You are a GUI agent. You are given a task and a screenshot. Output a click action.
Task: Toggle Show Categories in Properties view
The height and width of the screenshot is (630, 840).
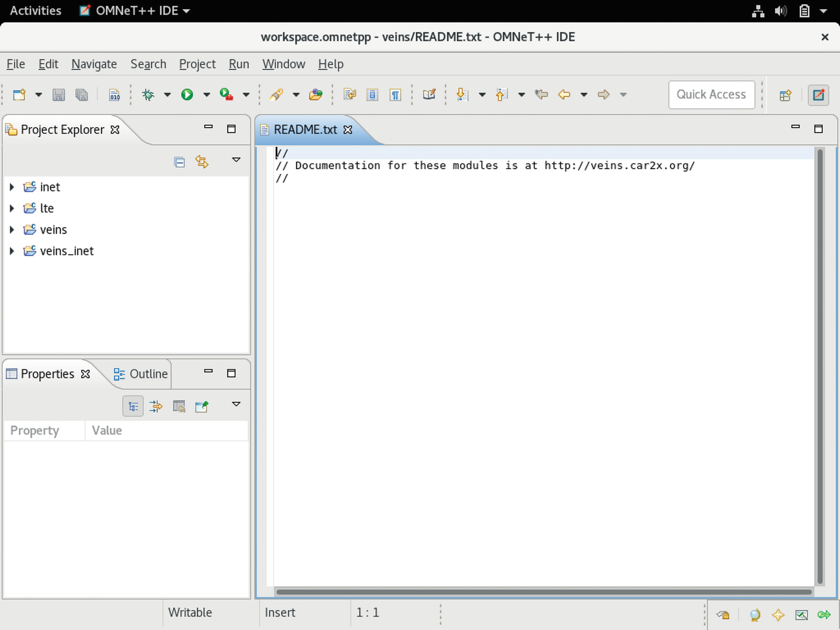pos(133,406)
